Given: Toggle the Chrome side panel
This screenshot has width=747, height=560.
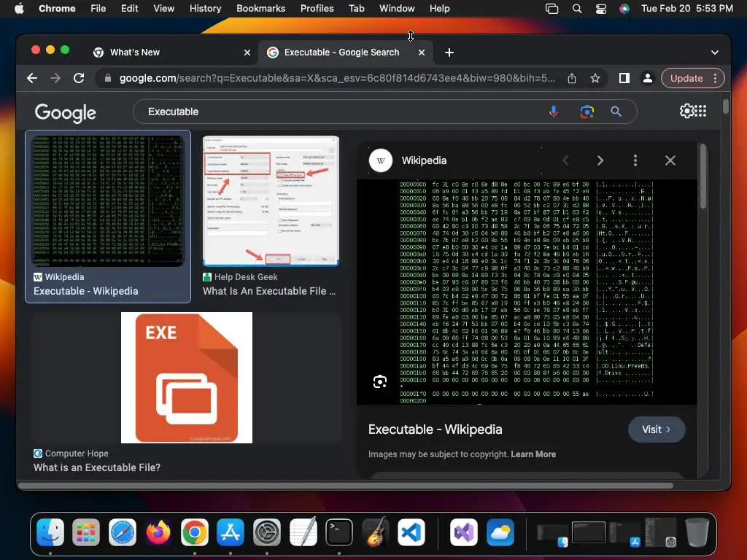Looking at the screenshot, I should pos(624,78).
